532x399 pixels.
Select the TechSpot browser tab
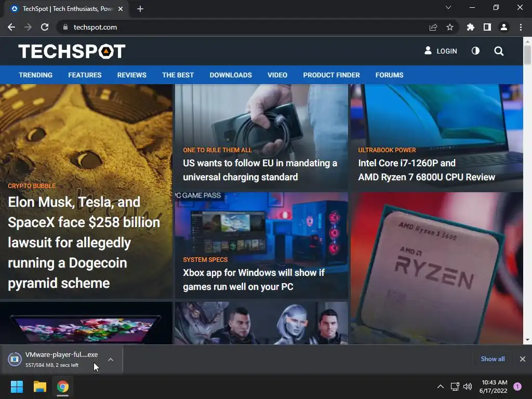coord(67,9)
